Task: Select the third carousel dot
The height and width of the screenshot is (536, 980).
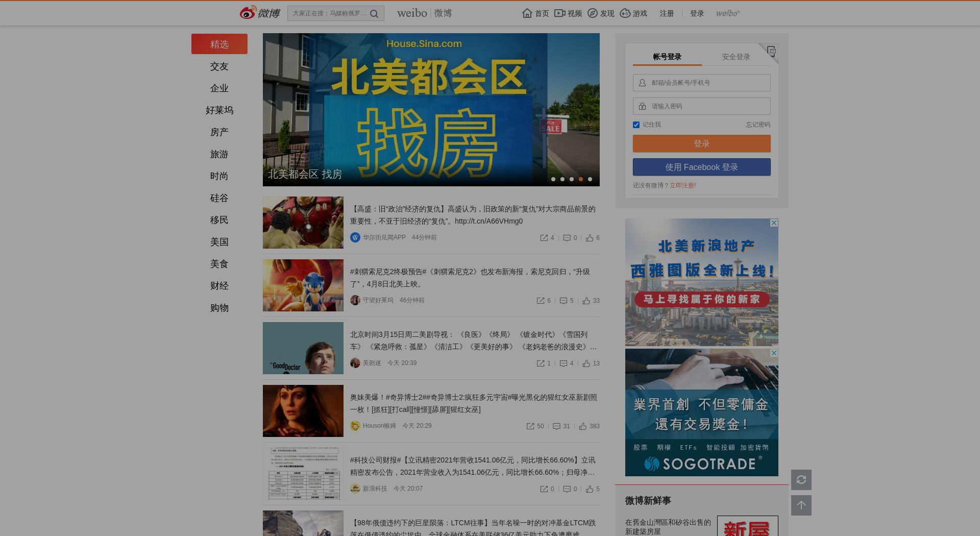Action: coord(572,179)
